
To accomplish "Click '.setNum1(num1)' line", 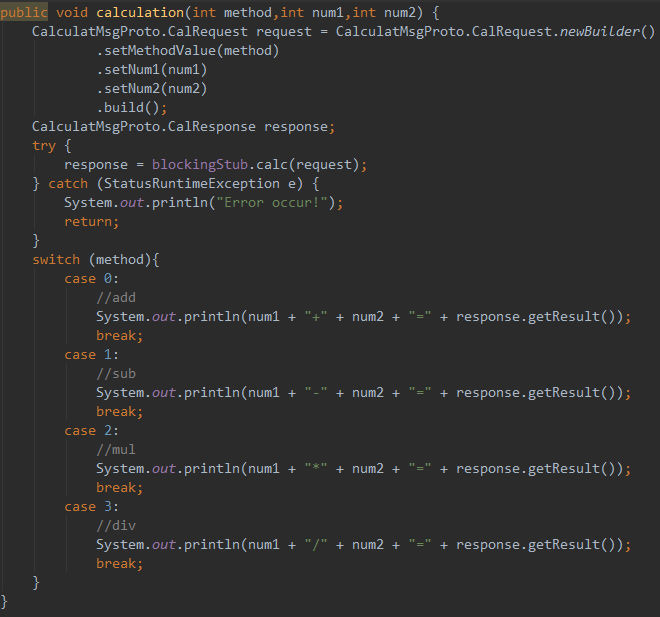I will click(152, 70).
